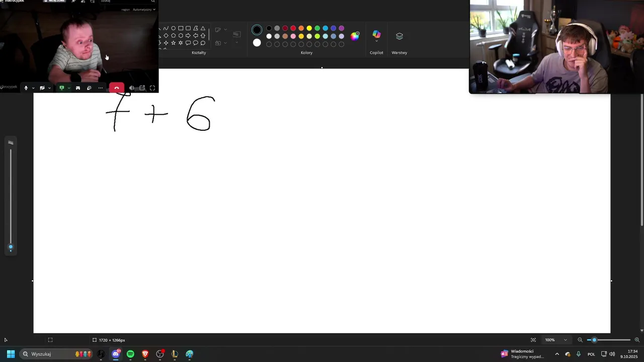644x362 pixels.
Task: Toggle the camera in the call
Action: (x=42, y=88)
